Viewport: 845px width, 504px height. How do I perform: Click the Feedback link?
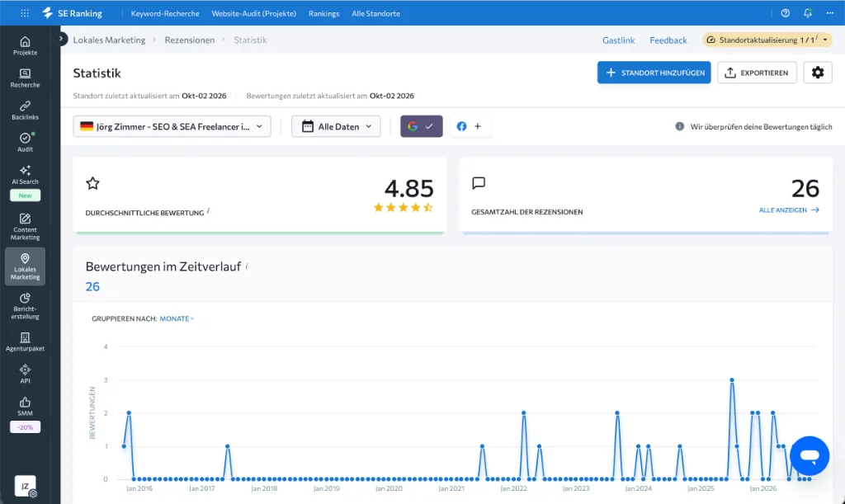(668, 40)
